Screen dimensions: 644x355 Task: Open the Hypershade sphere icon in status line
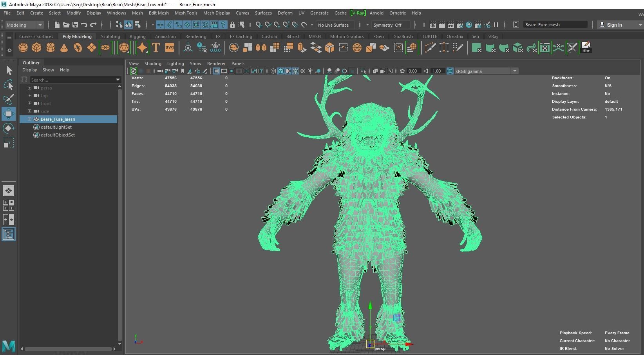tap(469, 25)
